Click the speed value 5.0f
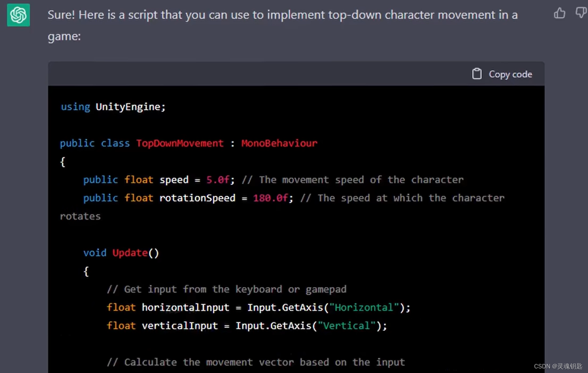 click(218, 180)
